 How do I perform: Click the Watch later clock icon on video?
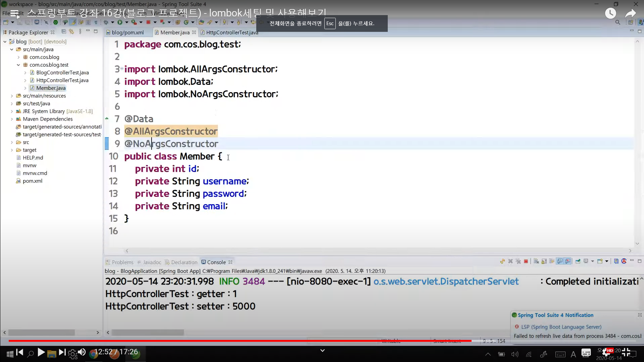click(x=610, y=13)
